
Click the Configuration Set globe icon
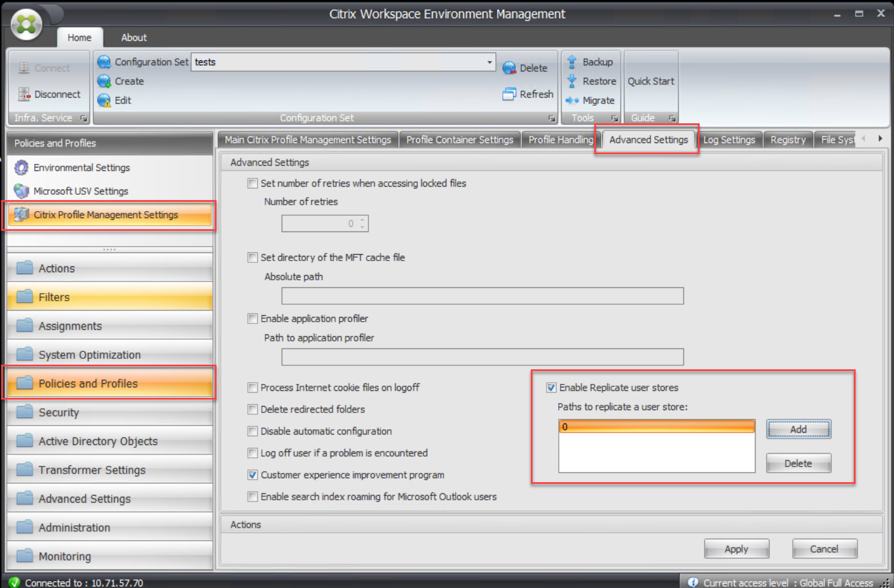pos(104,62)
